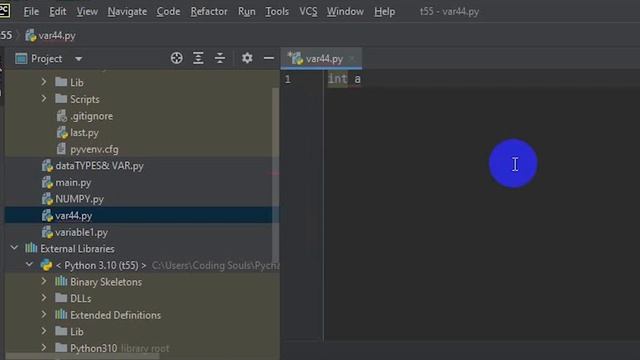640x360 pixels.
Task: Click the Project panel window icon
Action: [x=21, y=59]
